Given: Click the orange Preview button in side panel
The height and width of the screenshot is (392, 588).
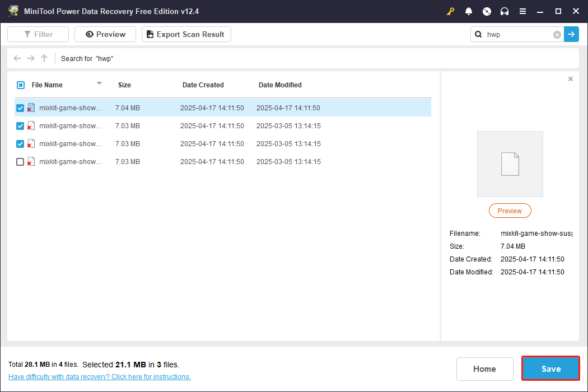Looking at the screenshot, I should pyautogui.click(x=510, y=211).
